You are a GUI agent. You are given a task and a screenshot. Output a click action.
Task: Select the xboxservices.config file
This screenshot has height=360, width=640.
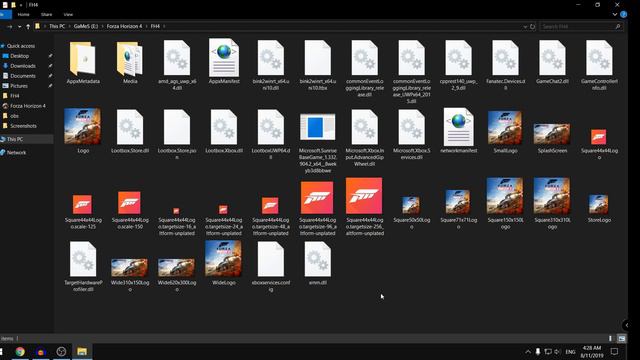[x=271, y=266]
